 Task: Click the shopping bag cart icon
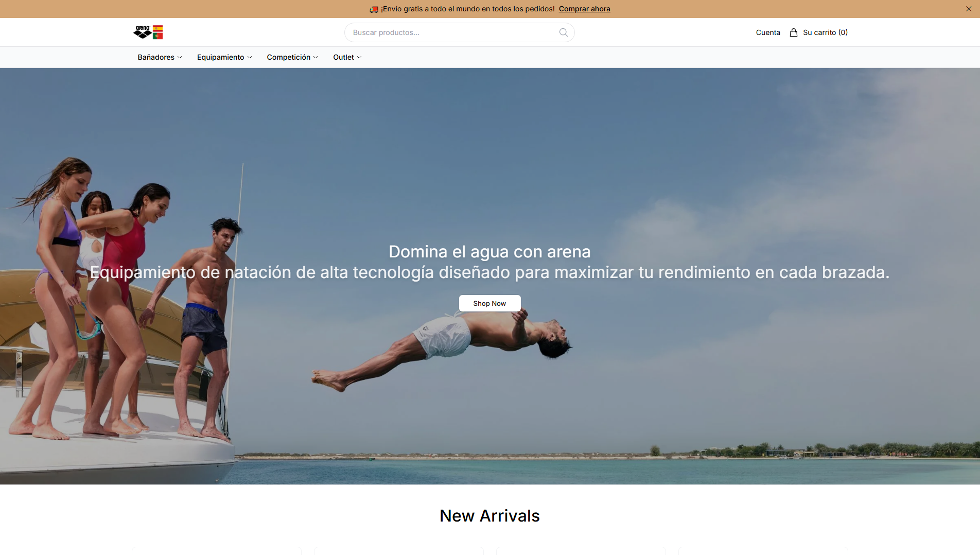coord(794,32)
